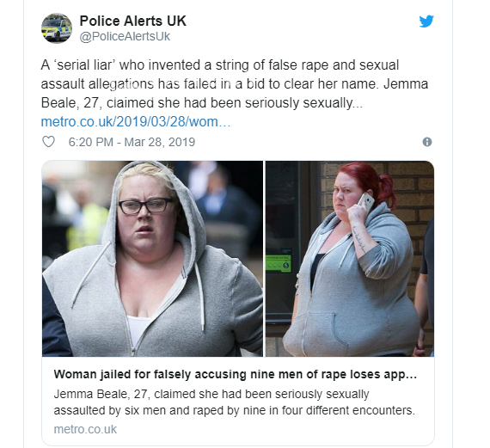Open the 6:20 PM - Mar 28, 2019 timestamp

point(132,142)
